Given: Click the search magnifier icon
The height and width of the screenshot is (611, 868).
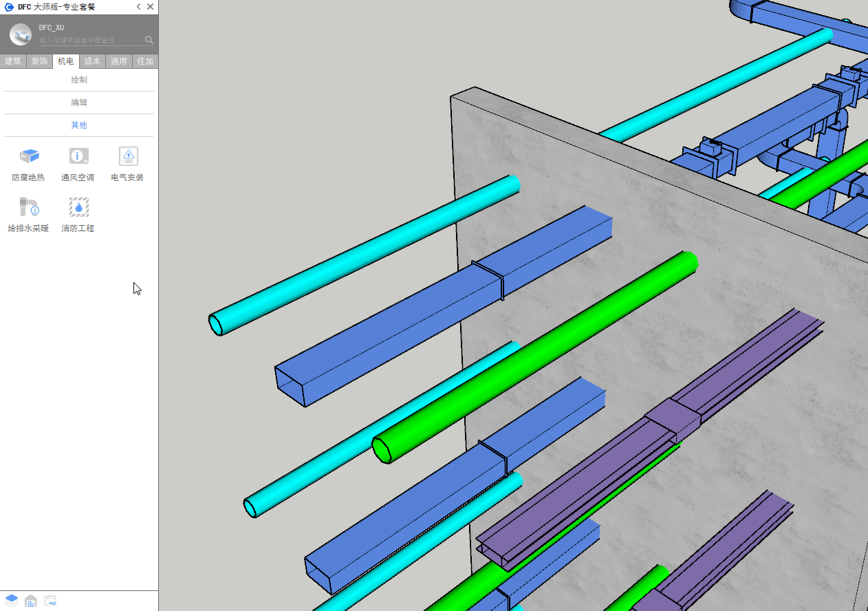Looking at the screenshot, I should click(149, 40).
